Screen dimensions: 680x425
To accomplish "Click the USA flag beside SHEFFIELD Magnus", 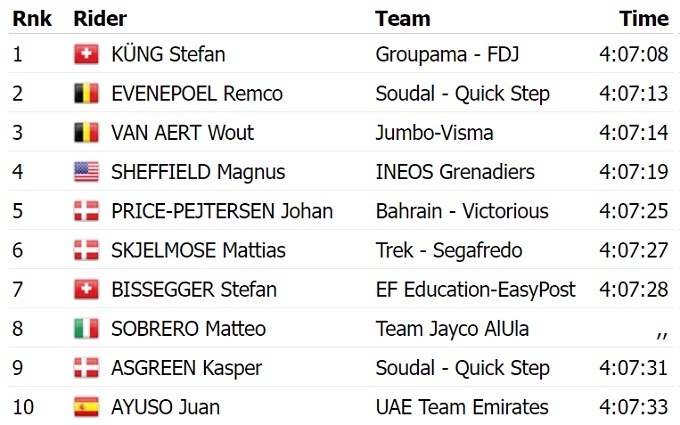I will (x=86, y=172).
